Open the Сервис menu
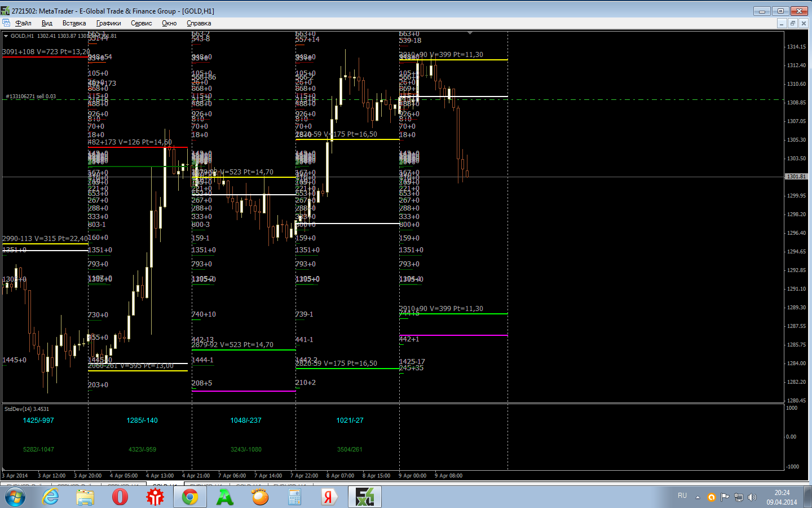 click(x=141, y=23)
